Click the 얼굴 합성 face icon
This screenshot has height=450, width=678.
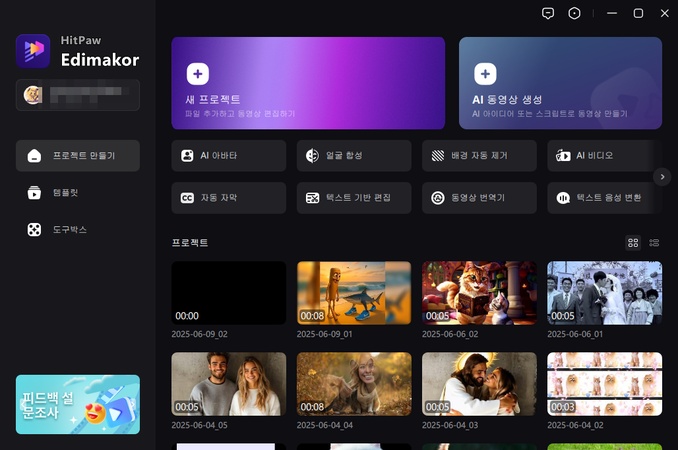point(312,156)
